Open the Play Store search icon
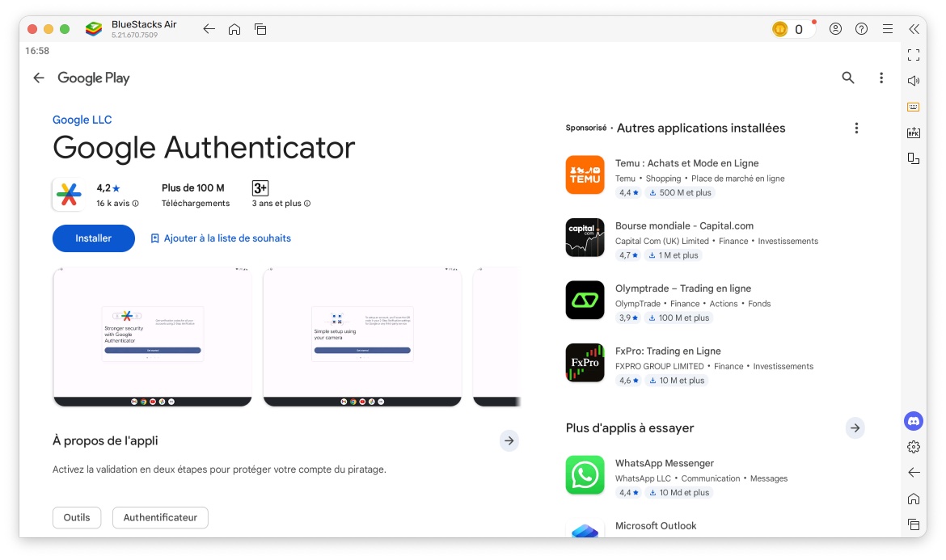 tap(847, 78)
